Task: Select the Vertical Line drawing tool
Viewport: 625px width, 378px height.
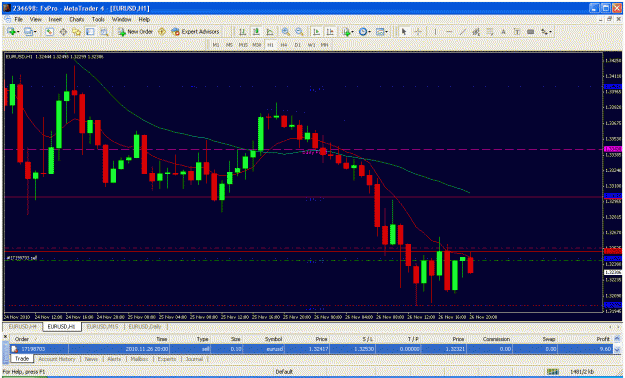Action: [x=435, y=32]
